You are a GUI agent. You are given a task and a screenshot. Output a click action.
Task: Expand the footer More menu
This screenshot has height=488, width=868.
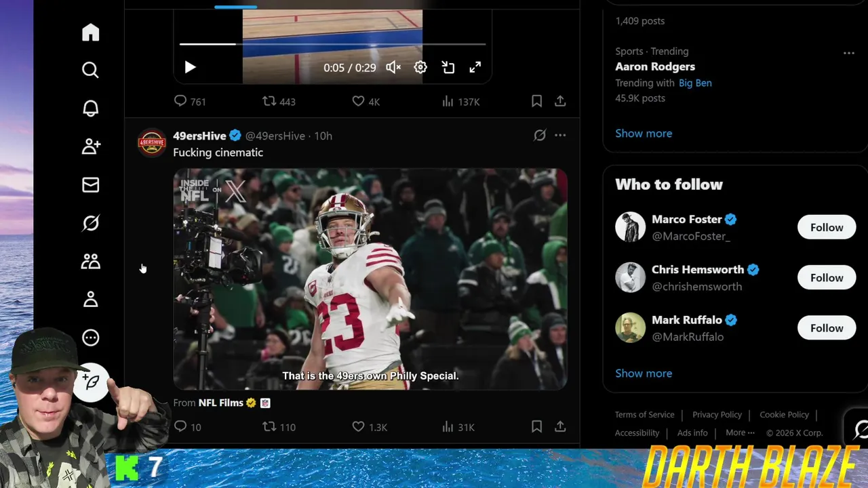tap(740, 433)
